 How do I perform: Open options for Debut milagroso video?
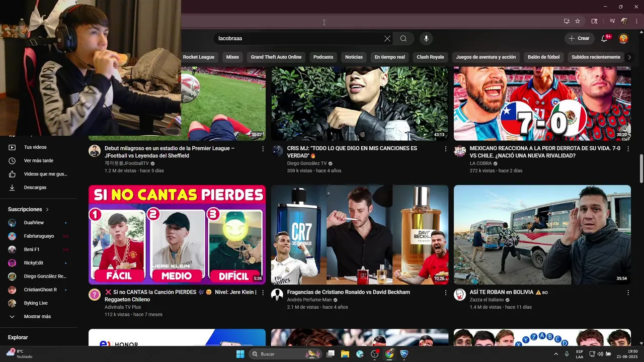[x=263, y=149]
